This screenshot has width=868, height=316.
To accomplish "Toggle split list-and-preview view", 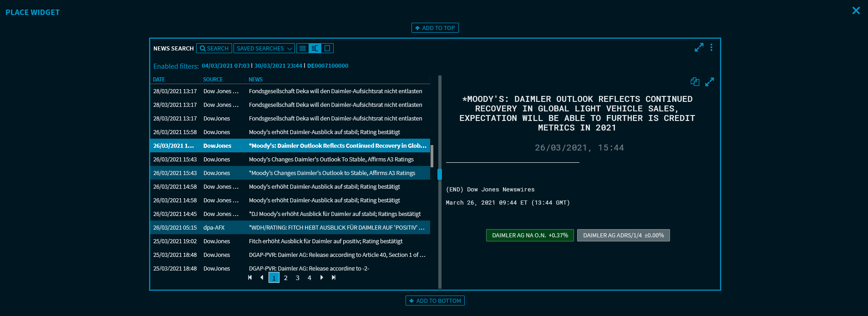I will [x=315, y=48].
